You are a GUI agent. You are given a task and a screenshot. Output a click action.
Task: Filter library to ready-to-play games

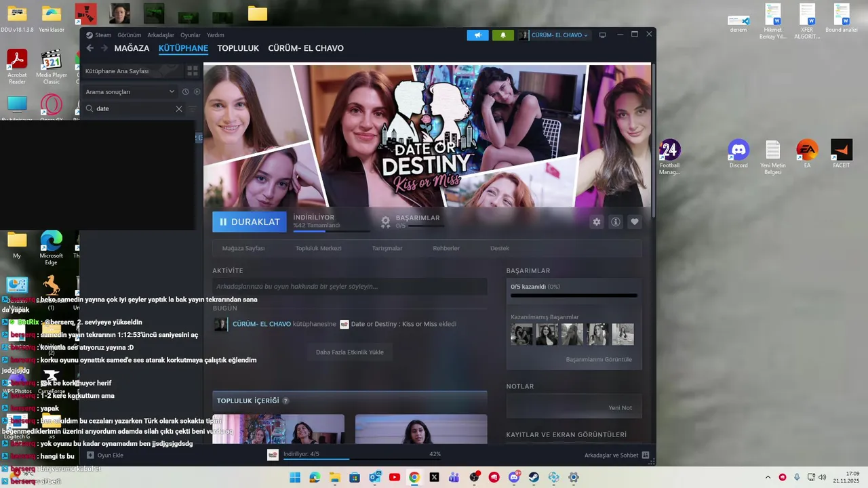[197, 91]
